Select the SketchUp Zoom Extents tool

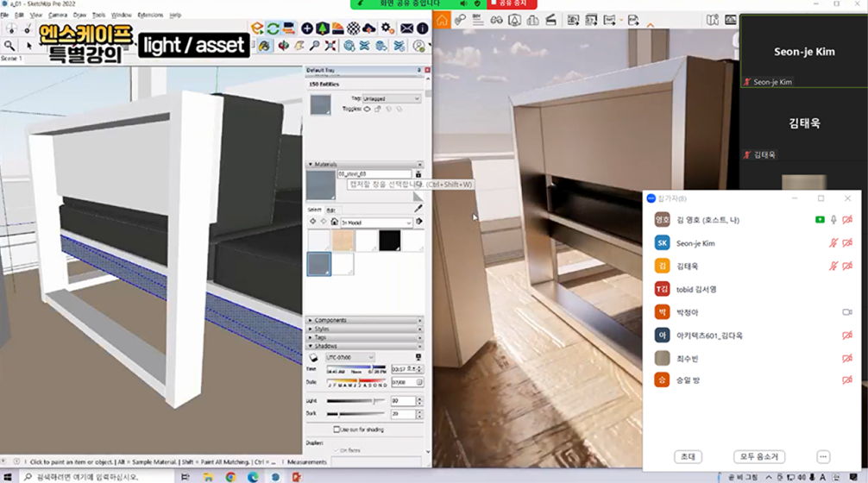[x=330, y=46]
